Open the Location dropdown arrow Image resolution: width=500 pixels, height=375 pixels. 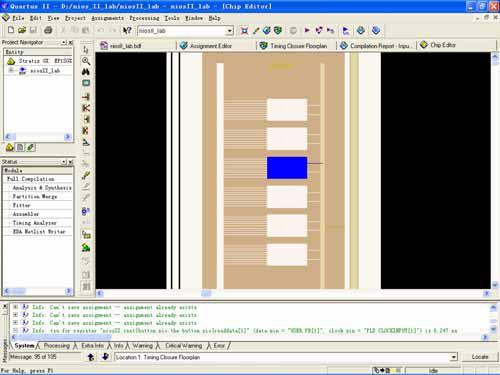453,357
